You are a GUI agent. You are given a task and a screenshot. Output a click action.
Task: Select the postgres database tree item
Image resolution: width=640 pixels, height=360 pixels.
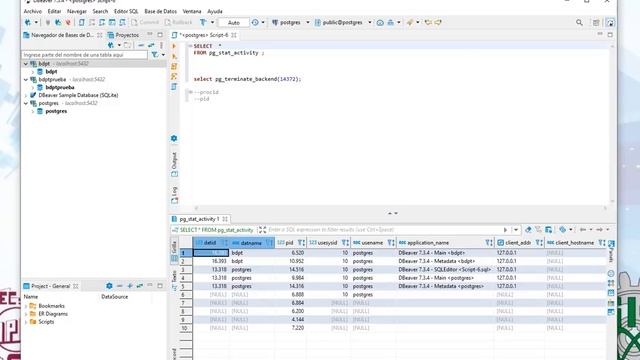56,111
